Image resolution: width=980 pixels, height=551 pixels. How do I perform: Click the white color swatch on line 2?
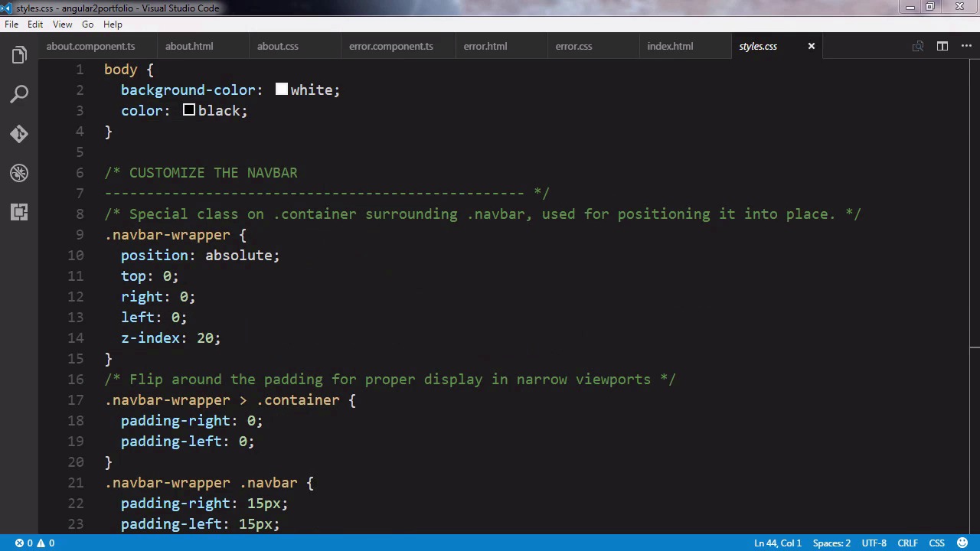pos(282,90)
